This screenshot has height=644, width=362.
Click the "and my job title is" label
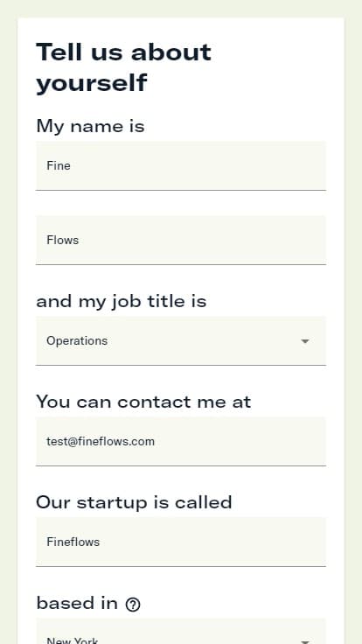click(x=121, y=302)
